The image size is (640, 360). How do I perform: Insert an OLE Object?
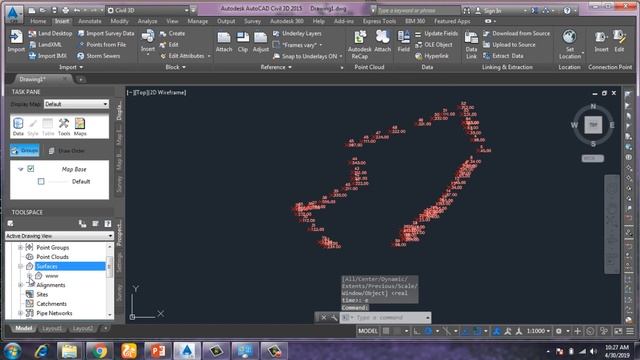tap(433, 44)
